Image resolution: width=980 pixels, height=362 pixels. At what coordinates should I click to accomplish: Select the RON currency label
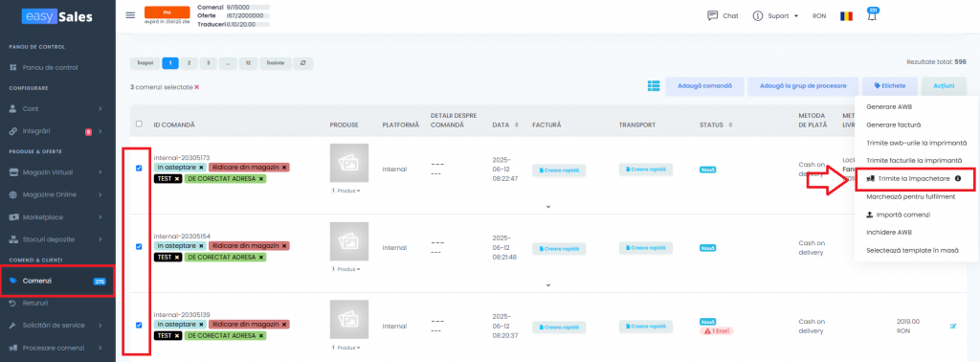pyautogui.click(x=819, y=16)
